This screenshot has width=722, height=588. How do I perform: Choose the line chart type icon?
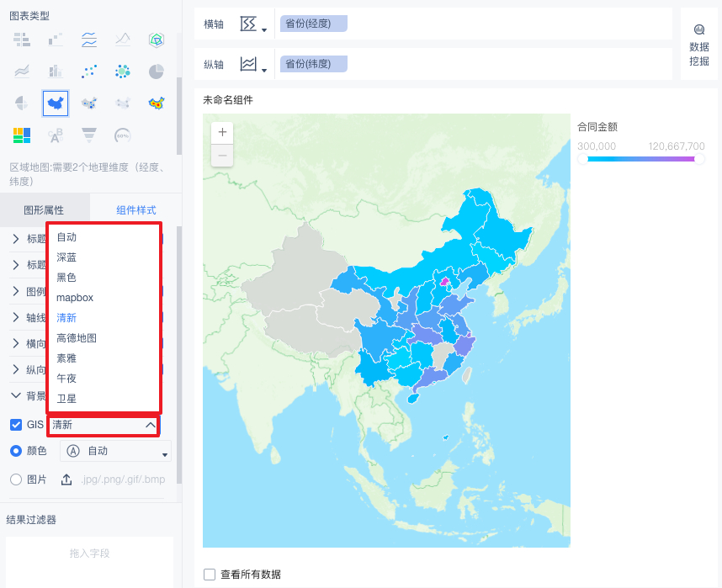tap(123, 40)
